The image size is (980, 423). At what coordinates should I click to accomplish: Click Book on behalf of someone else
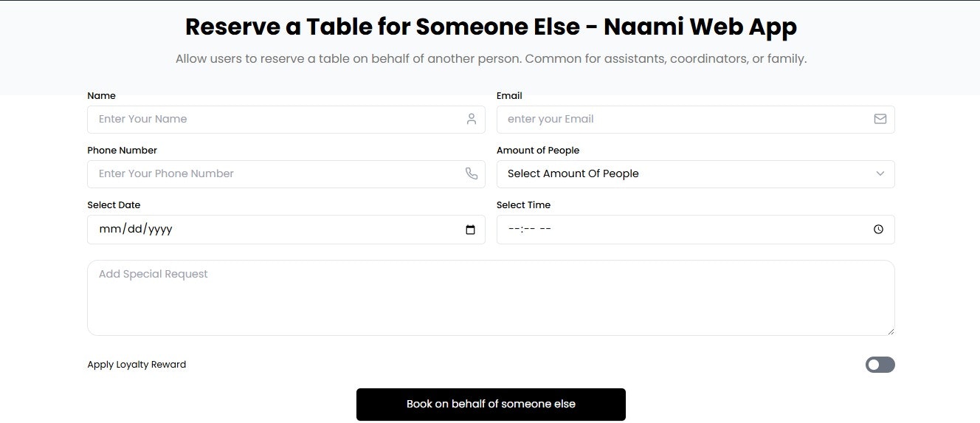(491, 405)
